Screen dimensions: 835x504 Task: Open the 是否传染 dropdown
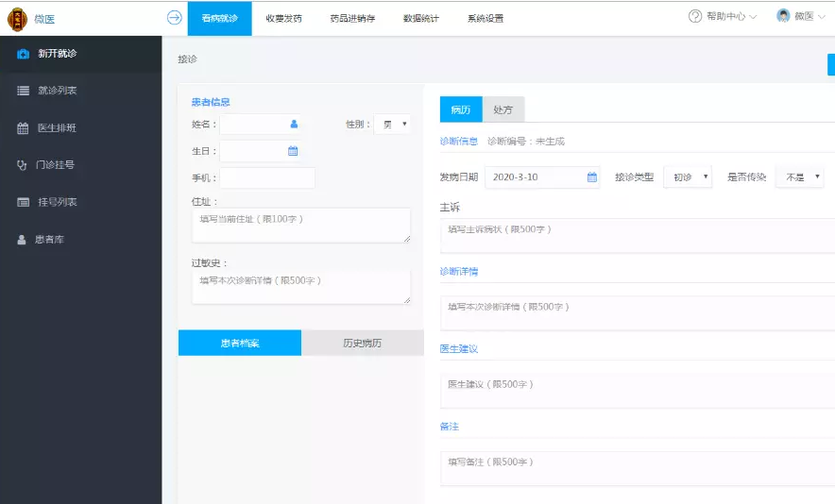point(799,177)
